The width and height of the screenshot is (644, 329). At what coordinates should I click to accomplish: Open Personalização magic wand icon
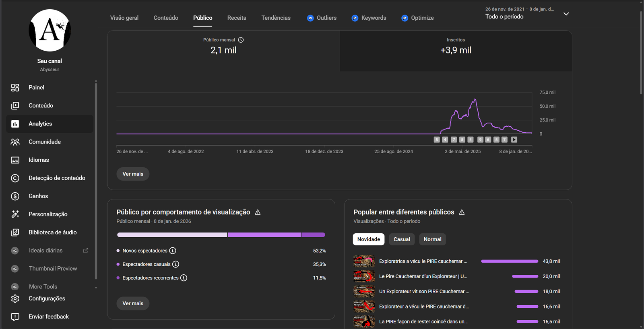(15, 214)
